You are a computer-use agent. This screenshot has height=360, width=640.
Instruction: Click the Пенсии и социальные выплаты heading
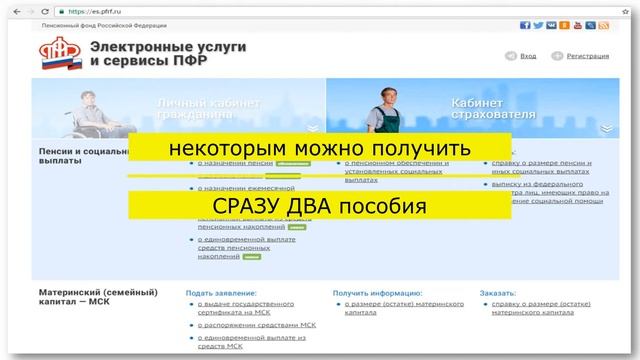[84, 156]
